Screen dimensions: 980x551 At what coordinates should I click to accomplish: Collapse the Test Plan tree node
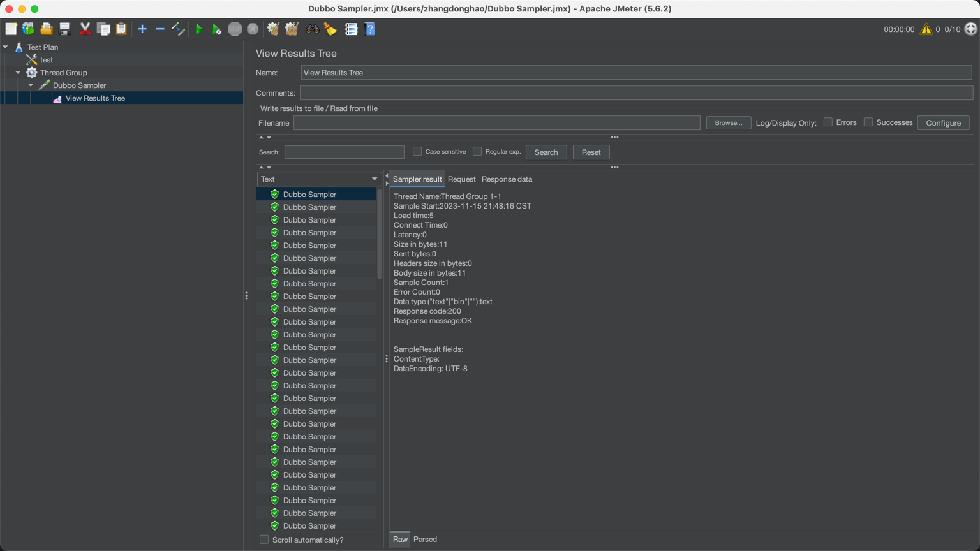[6, 47]
